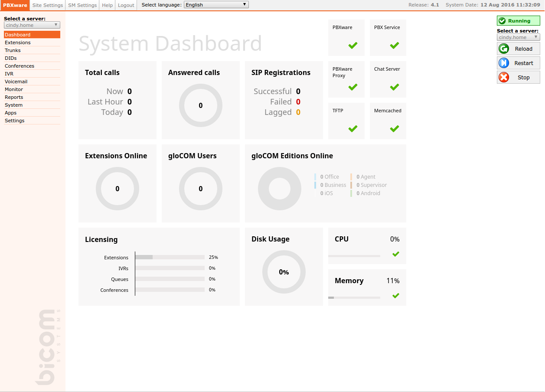
Task: Open DIDs in the sidebar
Action: coord(32,58)
